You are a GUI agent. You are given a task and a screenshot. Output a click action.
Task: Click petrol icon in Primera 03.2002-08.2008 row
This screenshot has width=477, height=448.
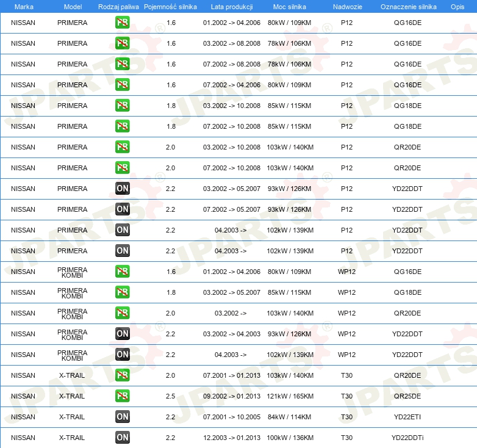[x=122, y=43]
